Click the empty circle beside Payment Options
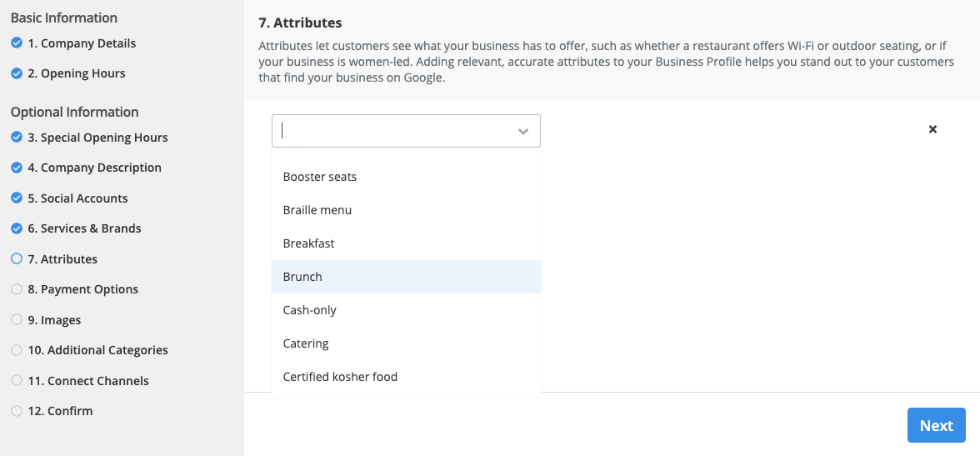Image resolution: width=980 pixels, height=456 pixels. click(17, 289)
